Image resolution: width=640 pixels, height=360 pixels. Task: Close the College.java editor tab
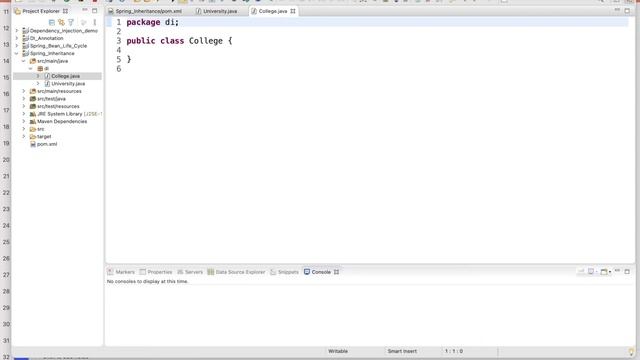[x=293, y=11]
